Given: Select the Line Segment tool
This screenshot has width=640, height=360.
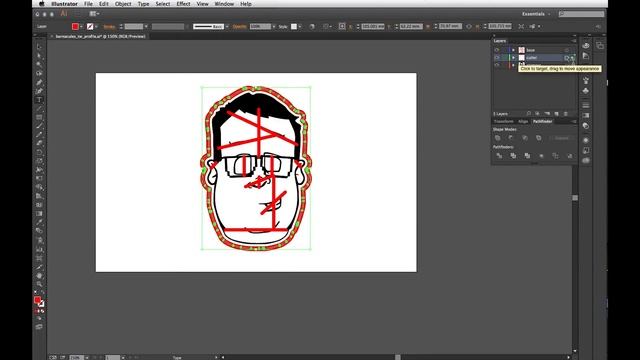Looking at the screenshot, I should [x=39, y=109].
